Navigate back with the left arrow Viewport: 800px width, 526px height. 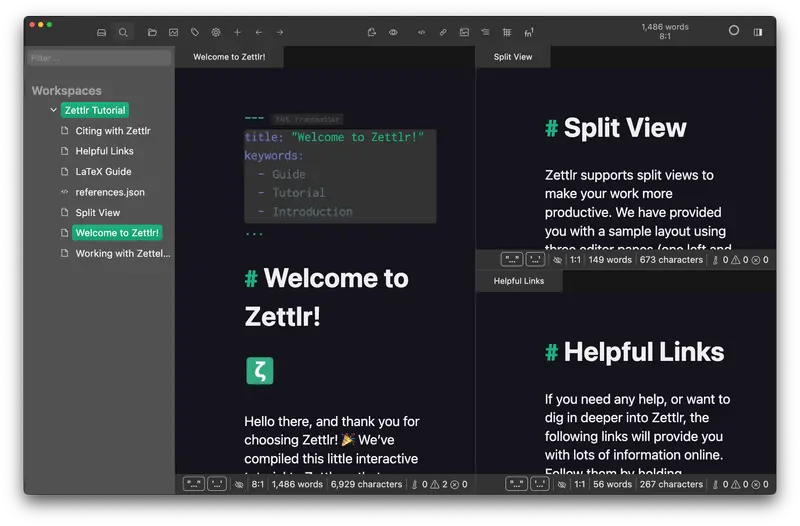[x=259, y=32]
